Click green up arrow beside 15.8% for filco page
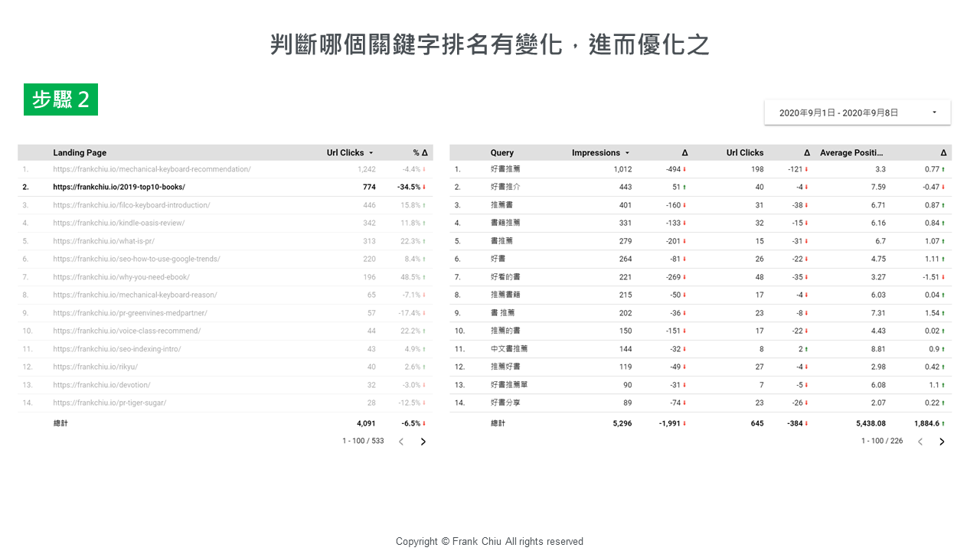Image resolution: width=980 pixels, height=551 pixels. pyautogui.click(x=424, y=204)
